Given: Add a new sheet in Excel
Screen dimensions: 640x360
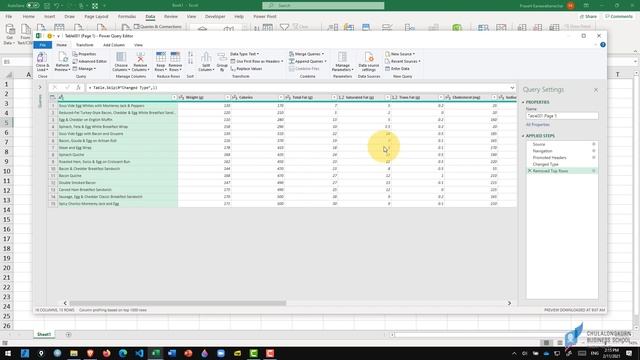Looking at the screenshot, I should (68, 335).
